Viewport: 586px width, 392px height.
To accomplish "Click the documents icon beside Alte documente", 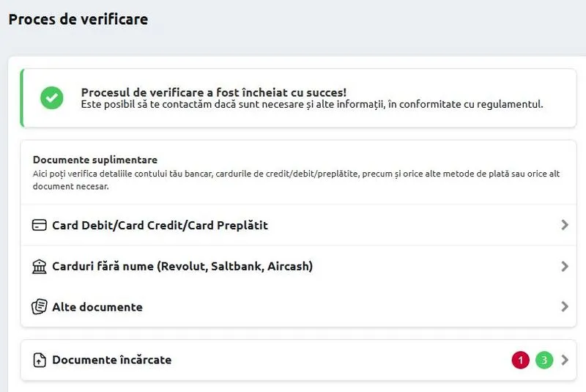I will click(x=40, y=307).
